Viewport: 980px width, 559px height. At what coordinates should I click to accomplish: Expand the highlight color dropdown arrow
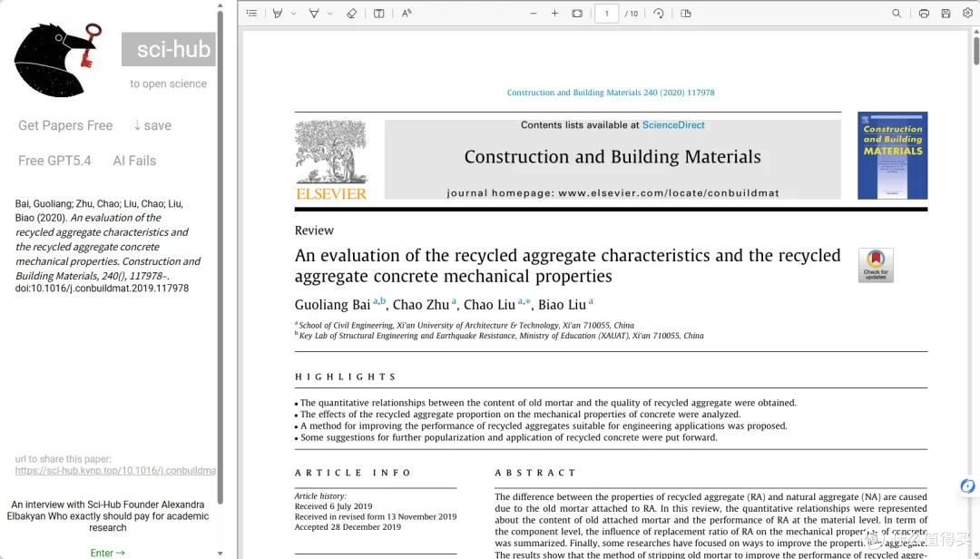coord(294,13)
